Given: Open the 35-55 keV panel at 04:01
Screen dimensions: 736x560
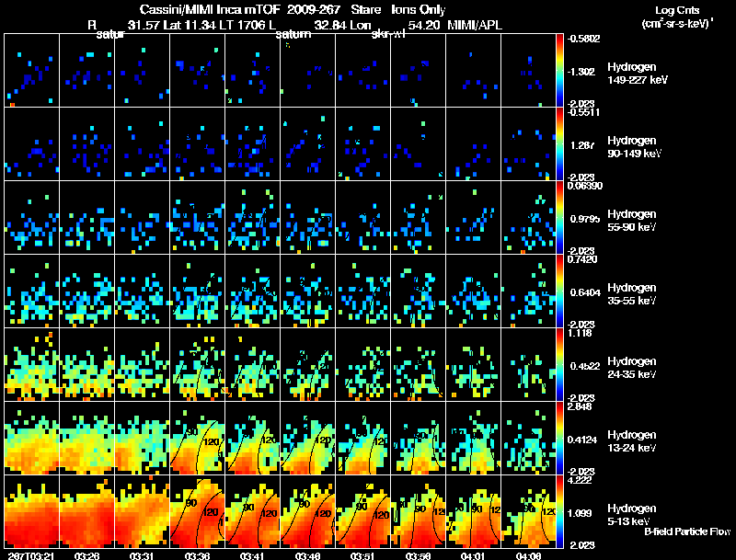Looking at the screenshot, I should 473,291.
